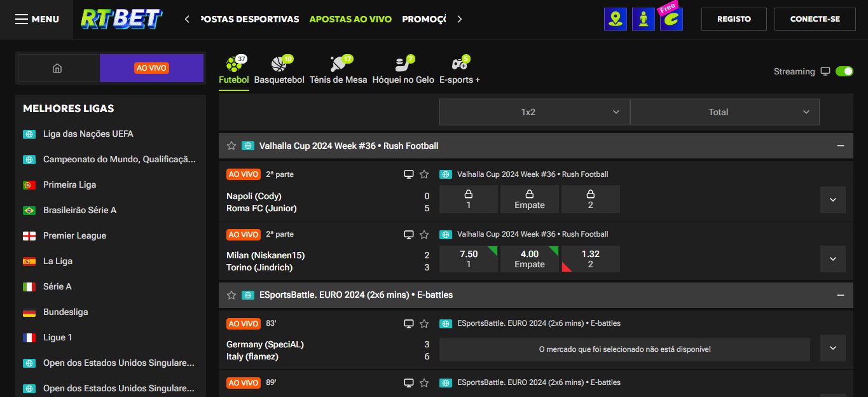Star the Germany vs Italy match
This screenshot has height=397, width=868.
424,323
